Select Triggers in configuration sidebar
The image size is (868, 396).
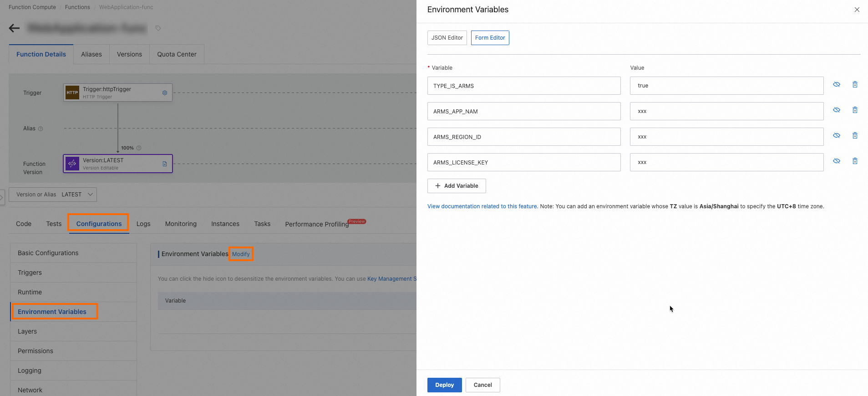(73, 273)
